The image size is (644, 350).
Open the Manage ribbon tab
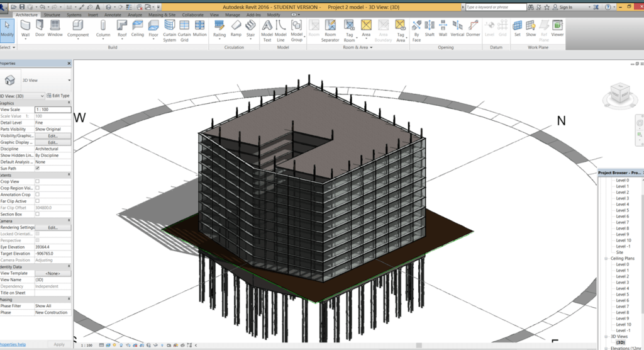click(x=233, y=15)
